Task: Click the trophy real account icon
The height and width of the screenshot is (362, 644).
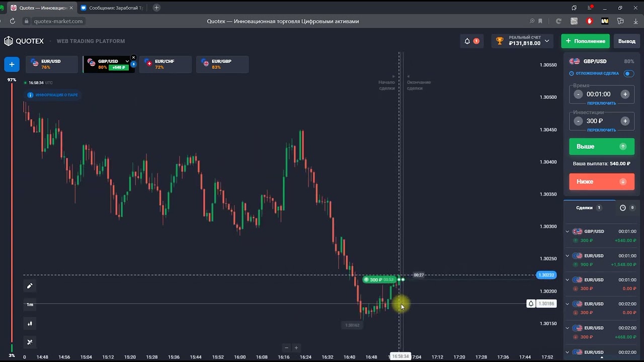Action: point(500,41)
